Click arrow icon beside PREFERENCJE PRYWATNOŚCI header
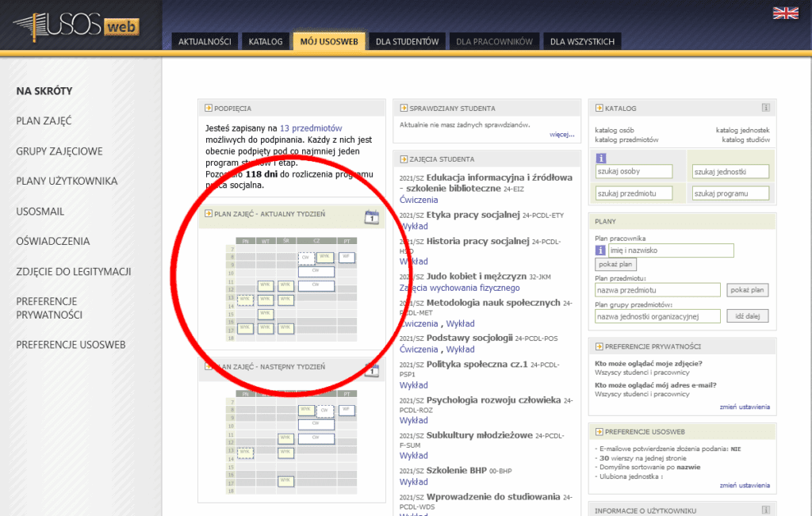 coord(598,346)
